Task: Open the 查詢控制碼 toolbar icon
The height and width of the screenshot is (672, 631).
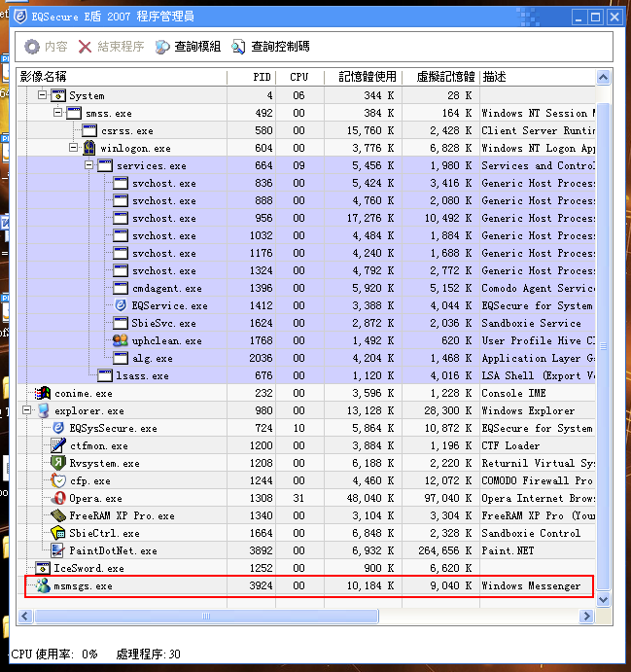Action: tap(238, 47)
